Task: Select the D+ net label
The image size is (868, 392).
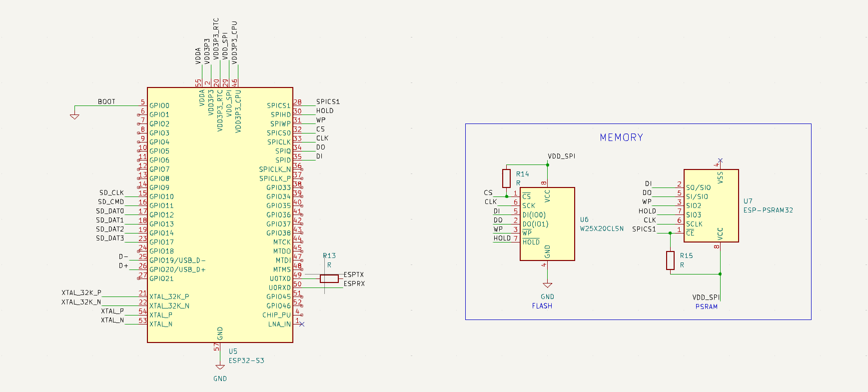Action: pyautogui.click(x=123, y=265)
